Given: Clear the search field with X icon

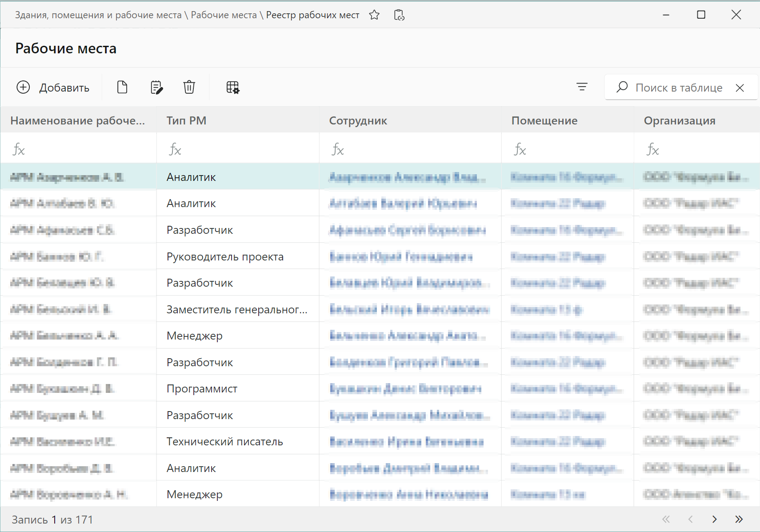Looking at the screenshot, I should [740, 88].
